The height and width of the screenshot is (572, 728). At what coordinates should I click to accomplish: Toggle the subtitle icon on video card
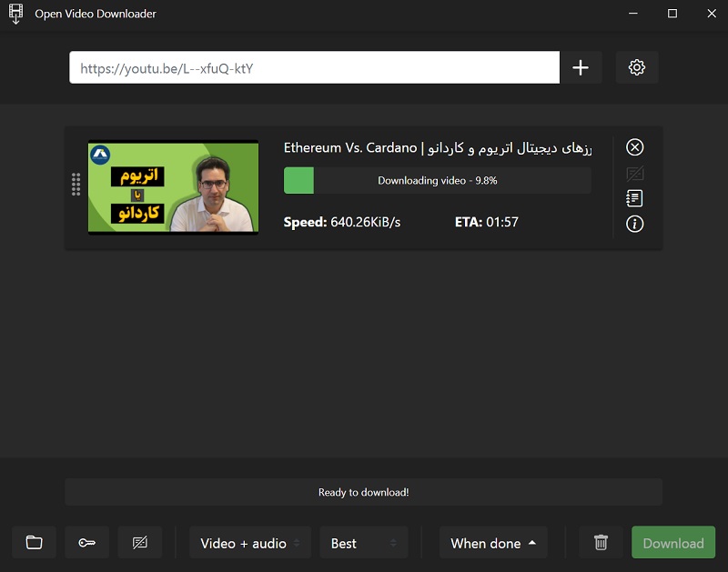pyautogui.click(x=635, y=173)
